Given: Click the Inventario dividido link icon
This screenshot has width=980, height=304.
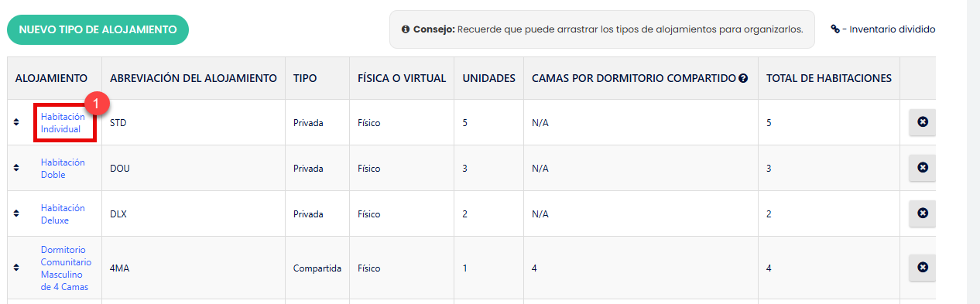Looking at the screenshot, I should (x=835, y=29).
